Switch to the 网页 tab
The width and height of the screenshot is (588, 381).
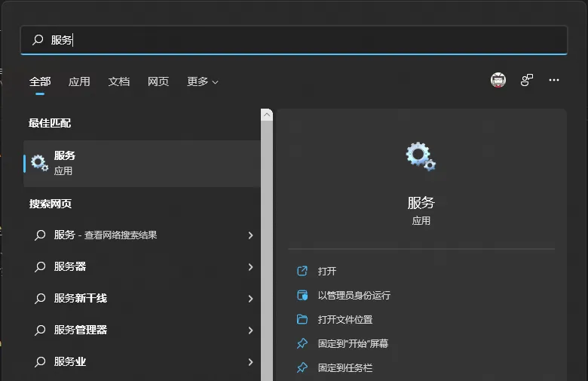(158, 81)
